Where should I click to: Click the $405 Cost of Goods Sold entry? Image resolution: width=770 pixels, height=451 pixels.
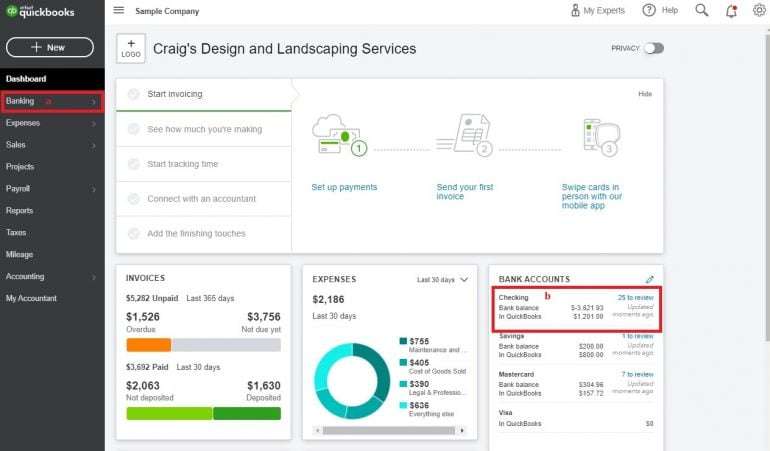click(433, 366)
